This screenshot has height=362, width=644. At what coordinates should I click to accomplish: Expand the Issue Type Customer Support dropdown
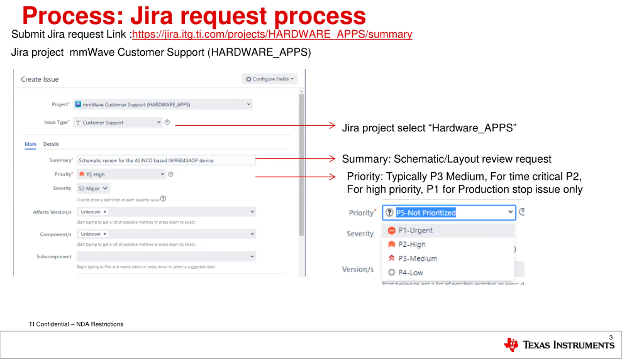click(x=118, y=122)
